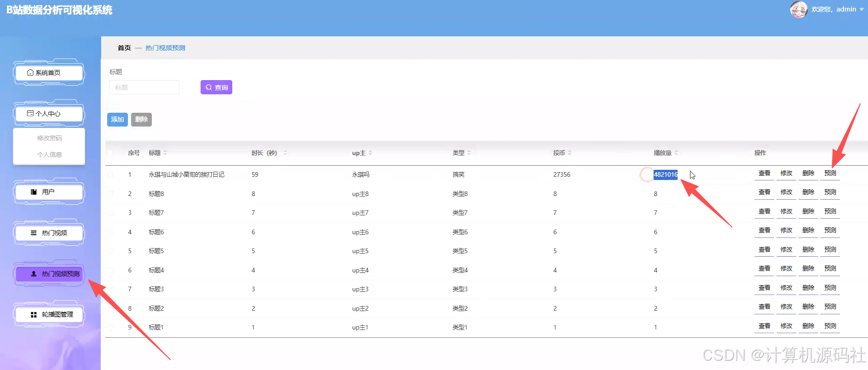Click the gray 删除 batch button
Image resolution: width=868 pixels, height=370 pixels.
(x=141, y=120)
